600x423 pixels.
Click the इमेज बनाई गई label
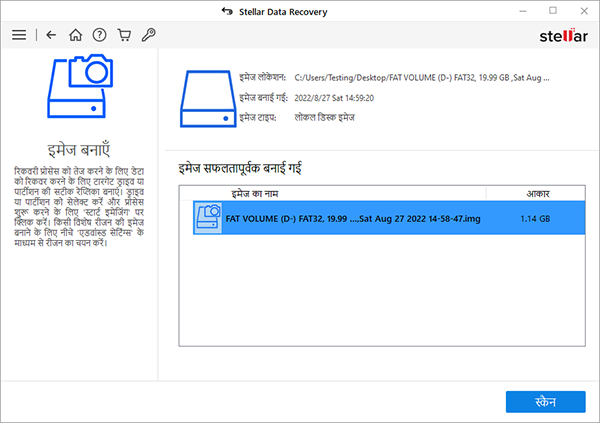(x=264, y=98)
